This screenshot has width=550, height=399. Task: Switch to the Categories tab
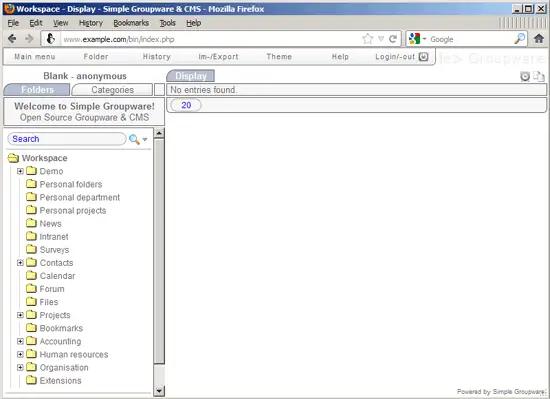113,90
